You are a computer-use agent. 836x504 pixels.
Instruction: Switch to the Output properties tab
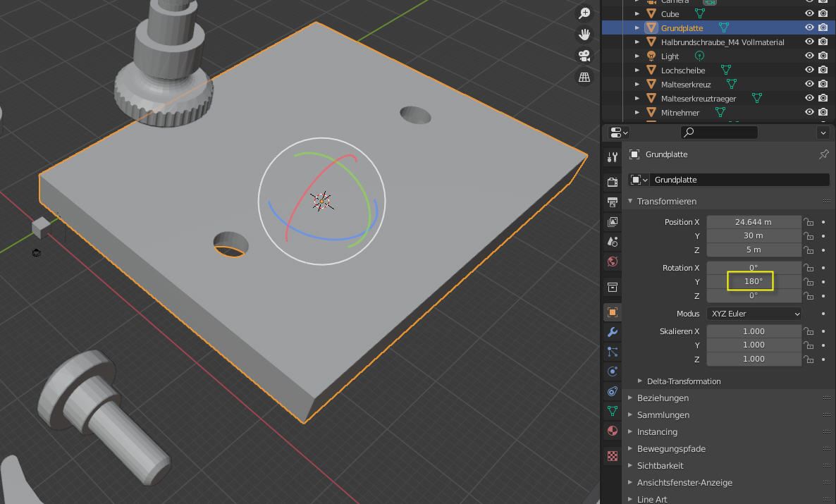[613, 202]
